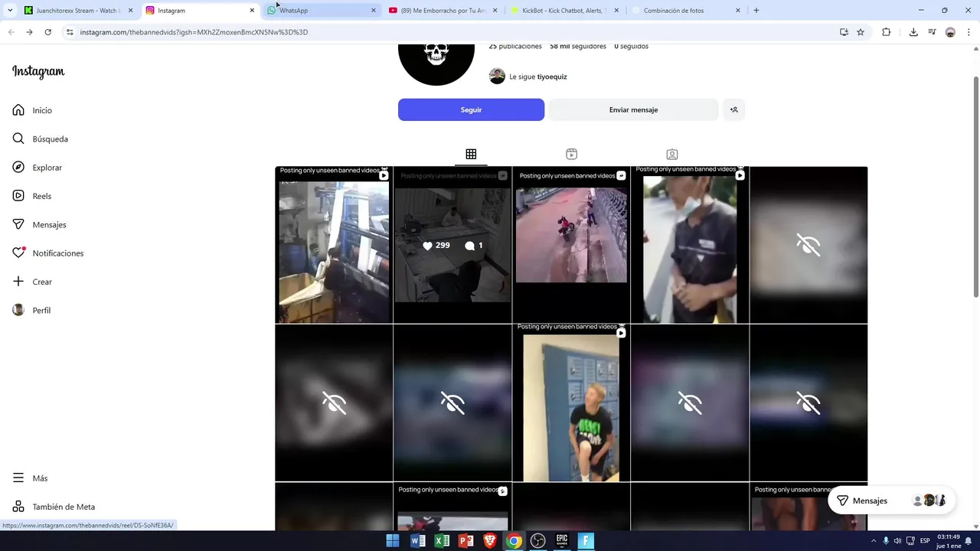Close the Instagram browser tab

[252, 11]
